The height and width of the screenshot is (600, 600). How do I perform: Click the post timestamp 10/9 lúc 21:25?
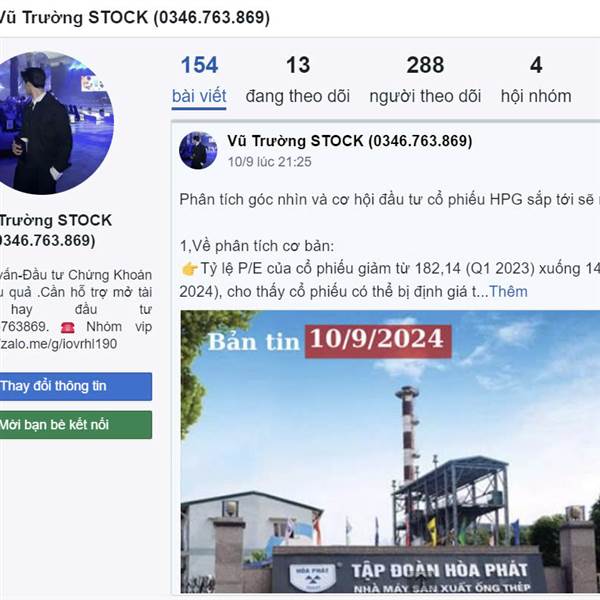pyautogui.click(x=269, y=162)
